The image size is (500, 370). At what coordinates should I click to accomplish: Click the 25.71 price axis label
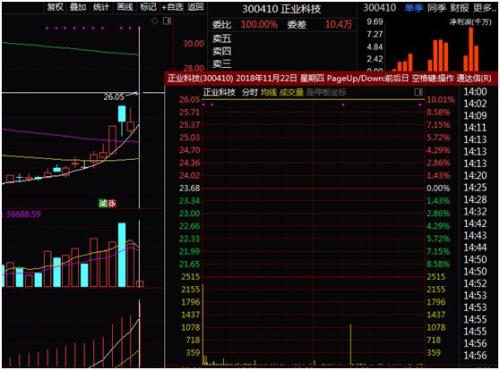189,112
